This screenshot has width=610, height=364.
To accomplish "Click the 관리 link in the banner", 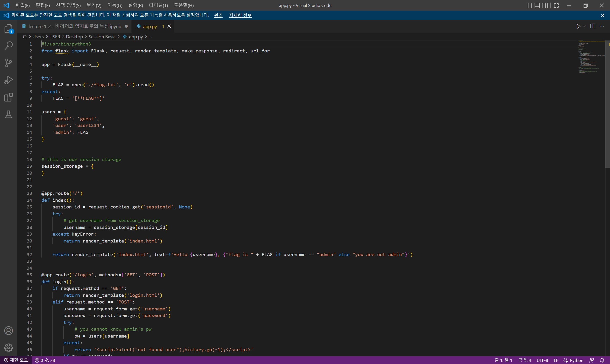I will pyautogui.click(x=218, y=15).
